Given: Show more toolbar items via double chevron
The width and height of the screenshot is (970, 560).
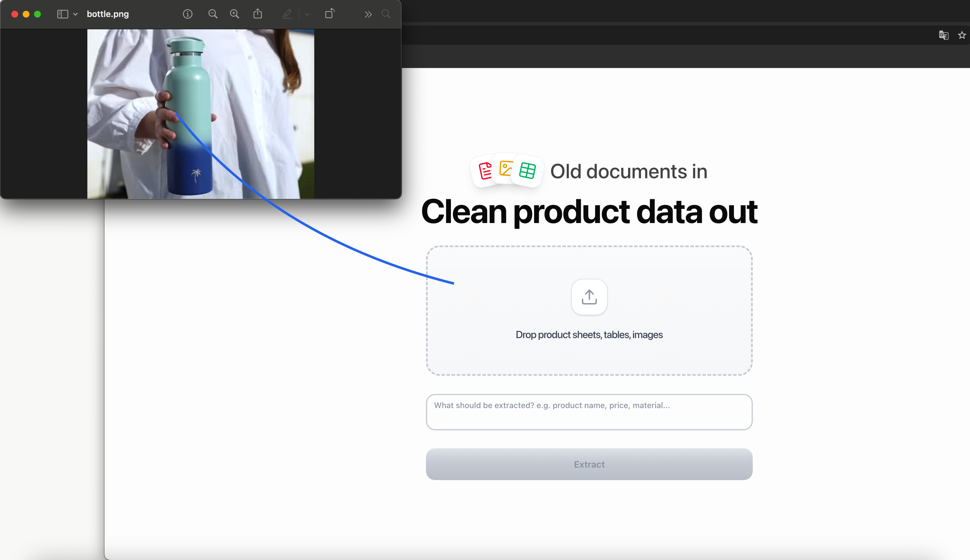Looking at the screenshot, I should coord(368,14).
